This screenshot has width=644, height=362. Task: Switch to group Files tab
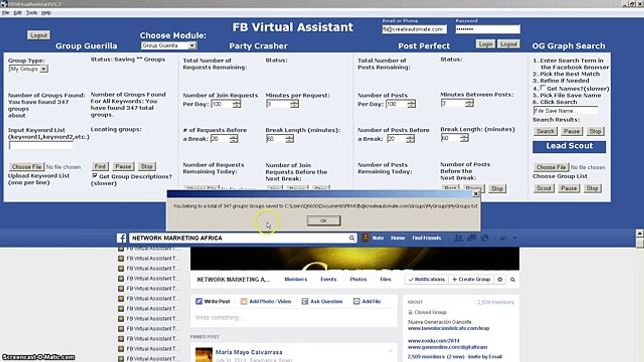pos(385,279)
